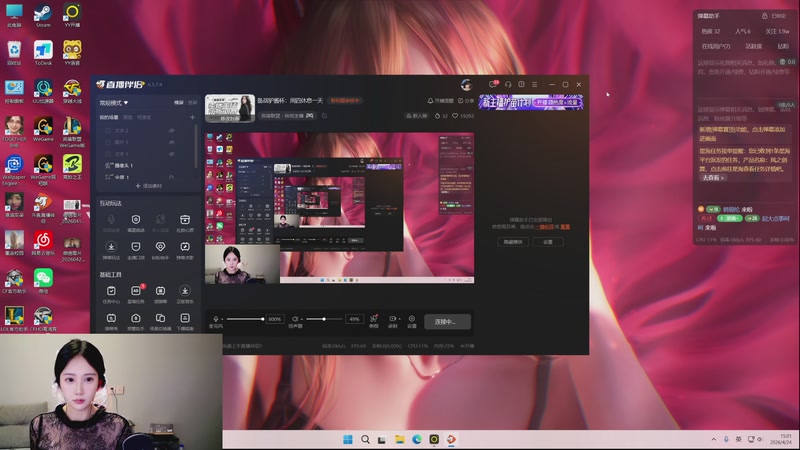Open the microphone device dropdown arrow
This screenshot has height=450, width=800.
click(222, 319)
